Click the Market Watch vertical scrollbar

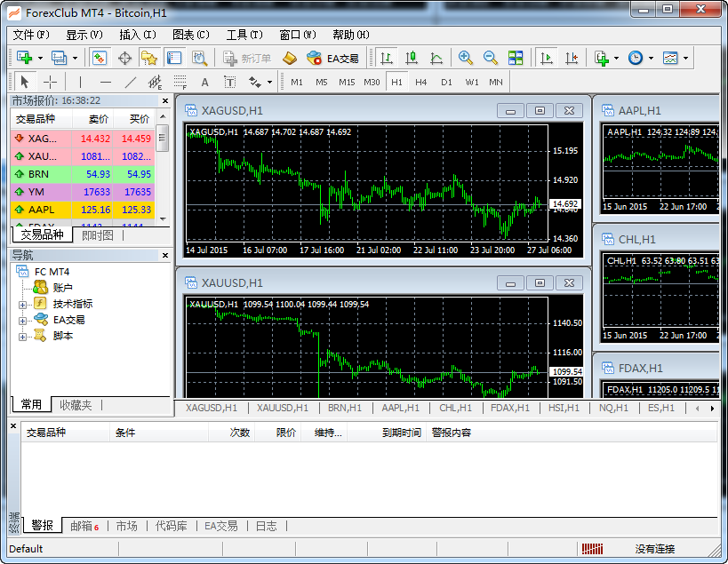tap(163, 138)
